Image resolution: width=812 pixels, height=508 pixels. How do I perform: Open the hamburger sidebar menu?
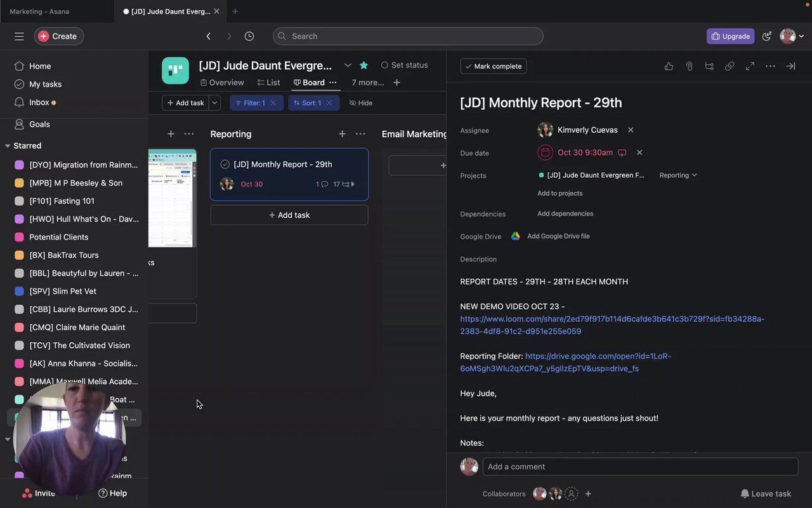click(19, 36)
